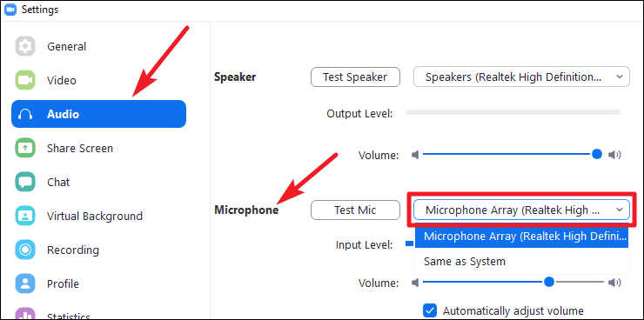Click the Test Mic button
The width and height of the screenshot is (644, 320).
(x=355, y=210)
